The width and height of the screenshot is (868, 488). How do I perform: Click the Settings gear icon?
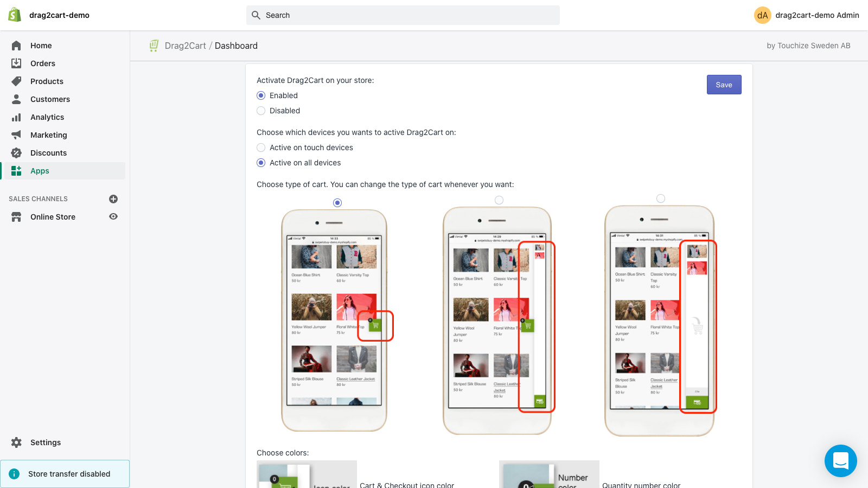pos(16,442)
